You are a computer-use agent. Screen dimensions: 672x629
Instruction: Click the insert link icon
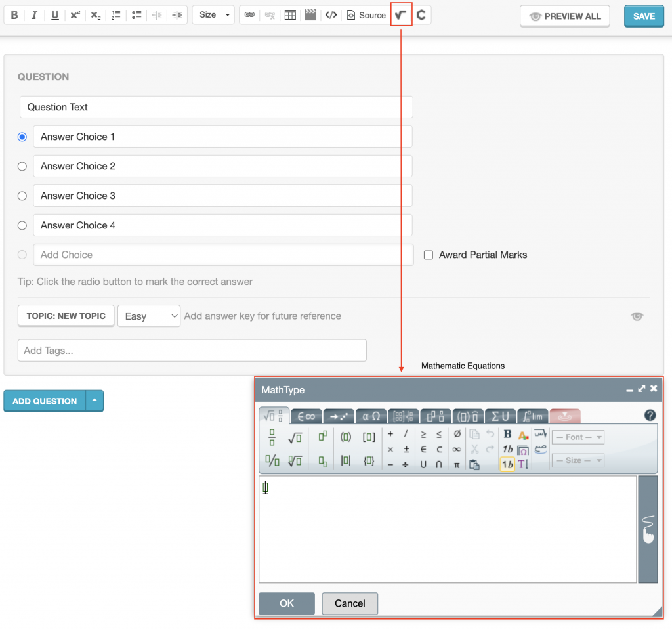[249, 15]
